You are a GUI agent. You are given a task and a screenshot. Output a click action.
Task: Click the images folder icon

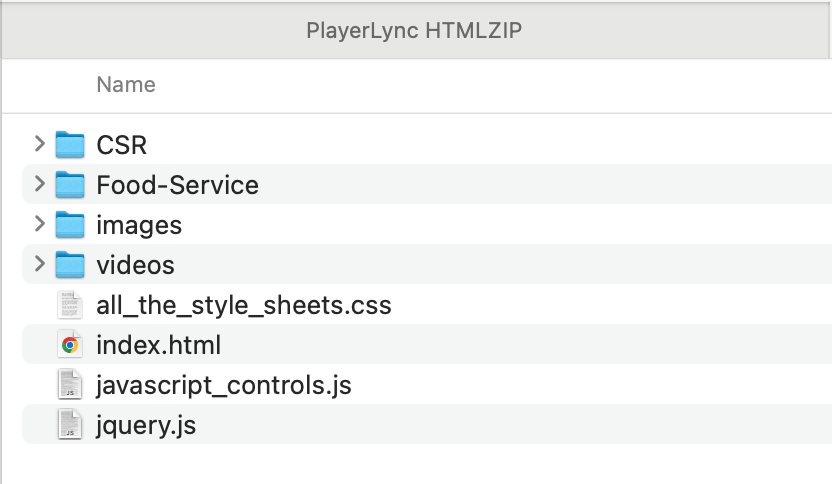(x=70, y=224)
